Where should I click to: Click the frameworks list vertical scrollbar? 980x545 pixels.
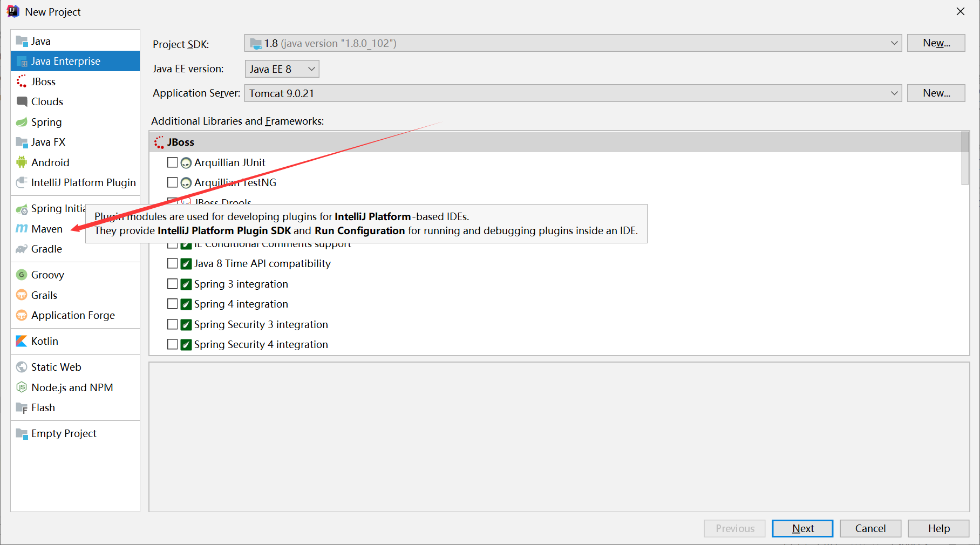(965, 158)
